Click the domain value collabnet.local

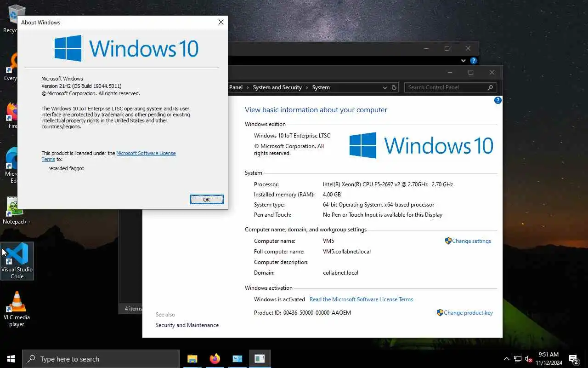tap(340, 273)
